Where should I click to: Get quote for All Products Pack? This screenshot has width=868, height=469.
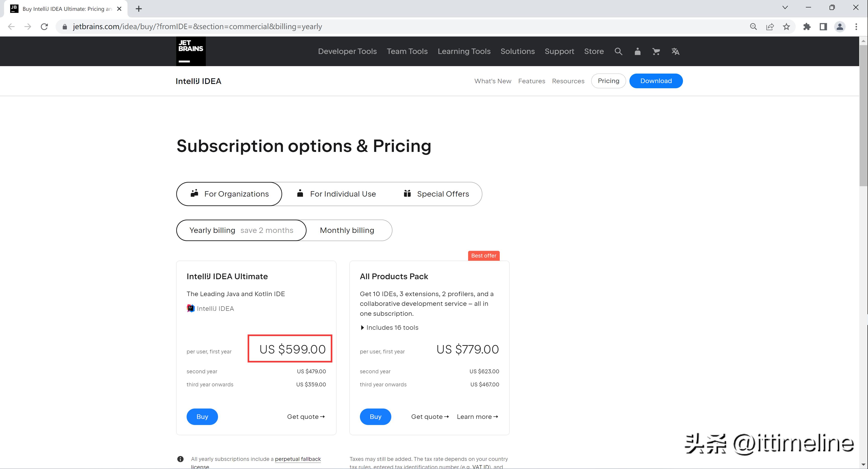point(430,417)
